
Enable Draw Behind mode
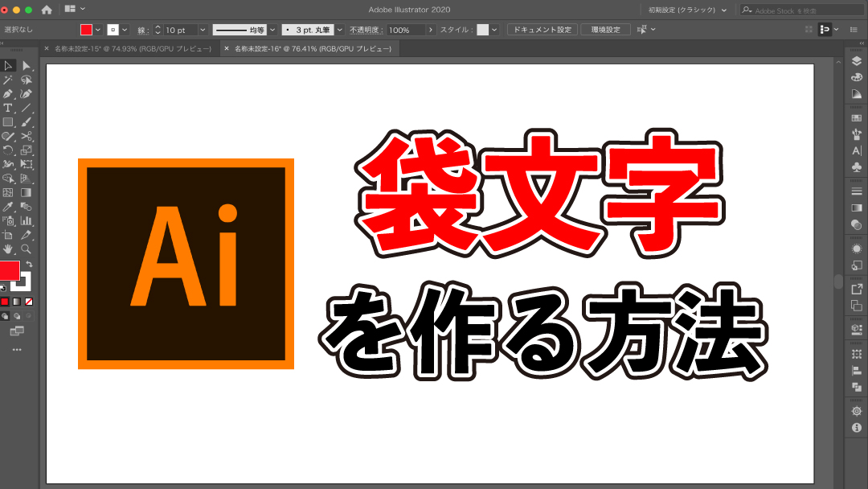pos(17,316)
